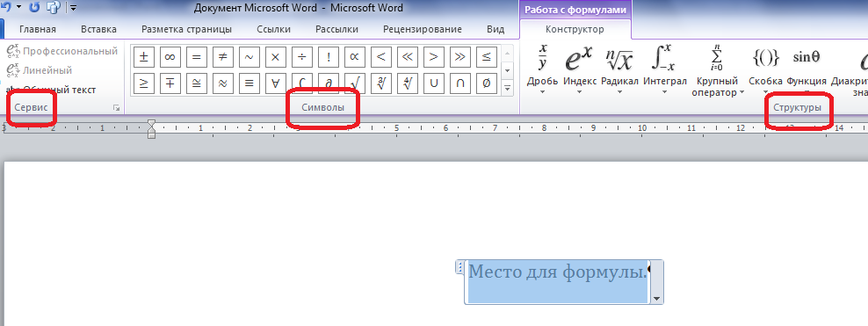The height and width of the screenshot is (326, 868).
Task: Switch to the Вид tab
Action: pos(495,29)
